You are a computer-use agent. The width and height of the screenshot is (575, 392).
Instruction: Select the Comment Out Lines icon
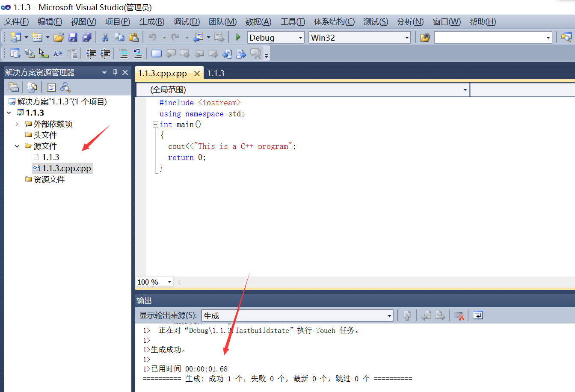(x=124, y=53)
